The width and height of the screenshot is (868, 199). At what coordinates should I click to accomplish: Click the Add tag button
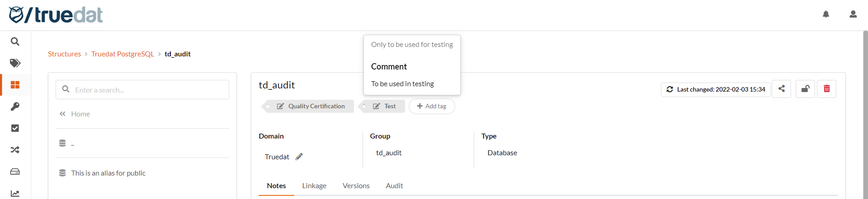pos(432,106)
